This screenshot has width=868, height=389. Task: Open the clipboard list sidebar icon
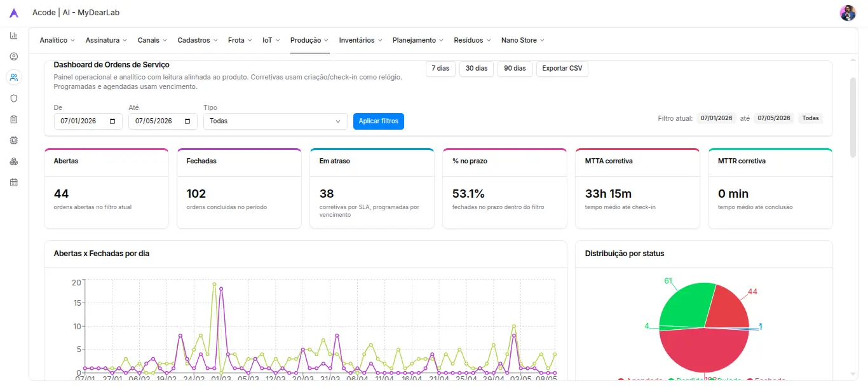click(x=14, y=119)
